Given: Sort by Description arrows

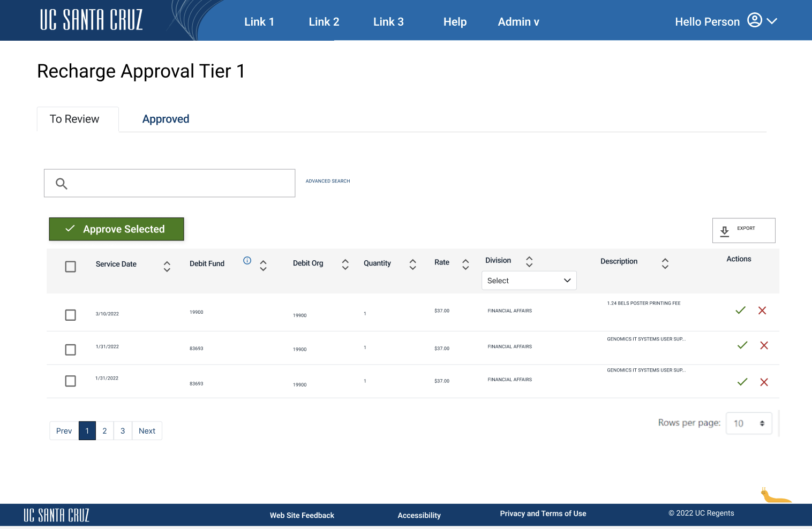Looking at the screenshot, I should [x=665, y=263].
